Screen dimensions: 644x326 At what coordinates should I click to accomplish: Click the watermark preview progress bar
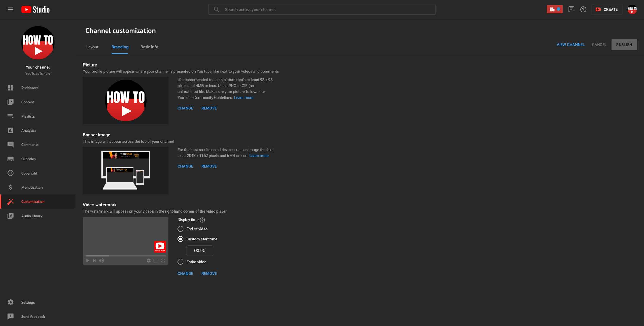point(125,256)
